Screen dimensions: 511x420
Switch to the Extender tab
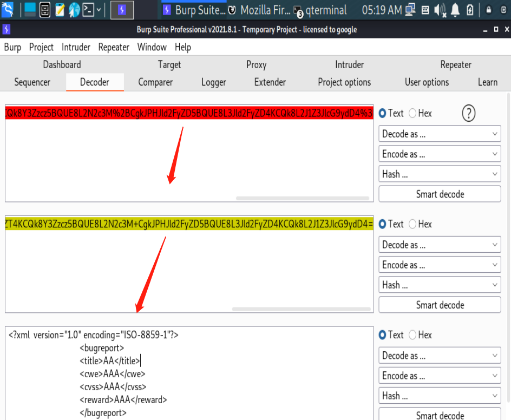[270, 82]
